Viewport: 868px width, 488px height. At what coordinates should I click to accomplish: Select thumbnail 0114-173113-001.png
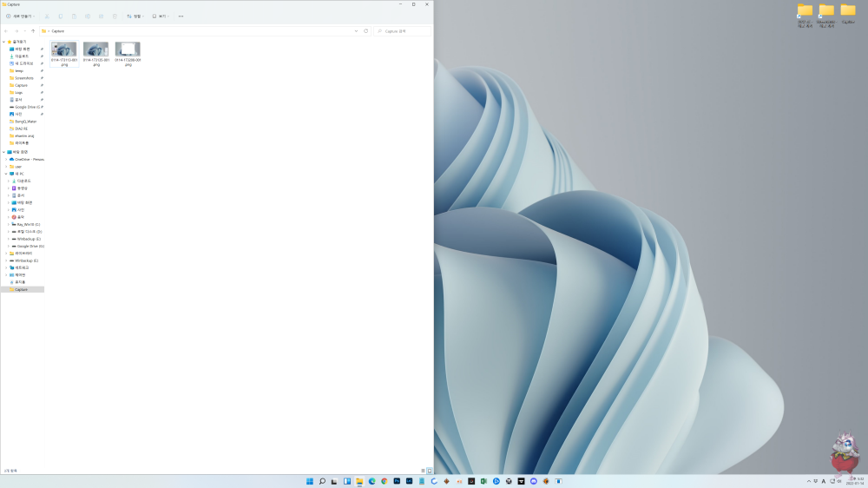pyautogui.click(x=64, y=54)
